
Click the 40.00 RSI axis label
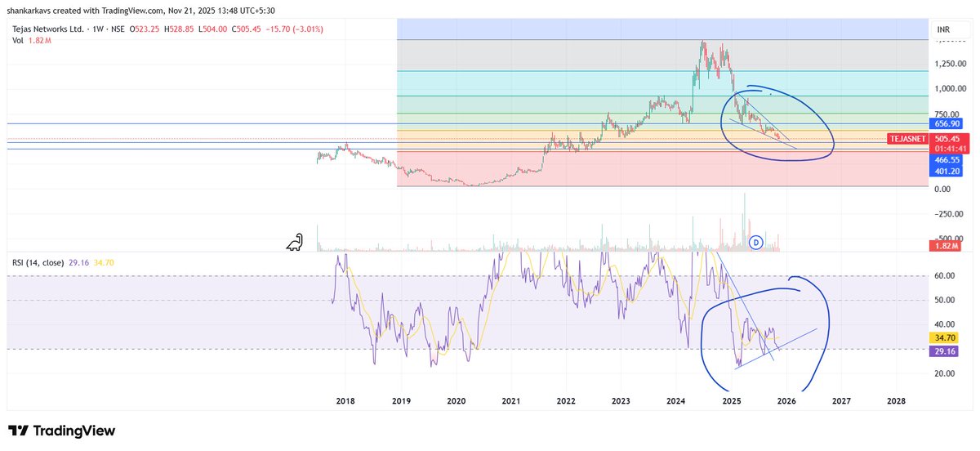pyautogui.click(x=945, y=324)
